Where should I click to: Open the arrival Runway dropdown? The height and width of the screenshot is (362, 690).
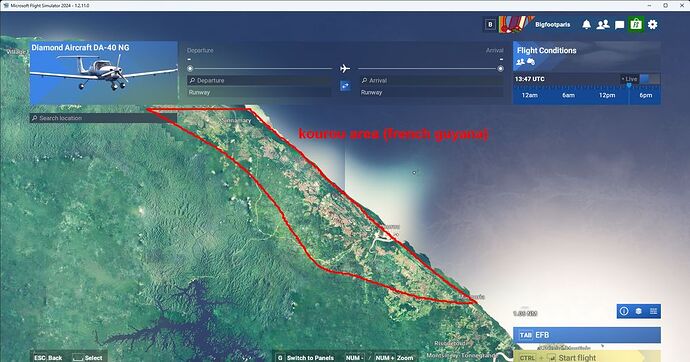432,92
